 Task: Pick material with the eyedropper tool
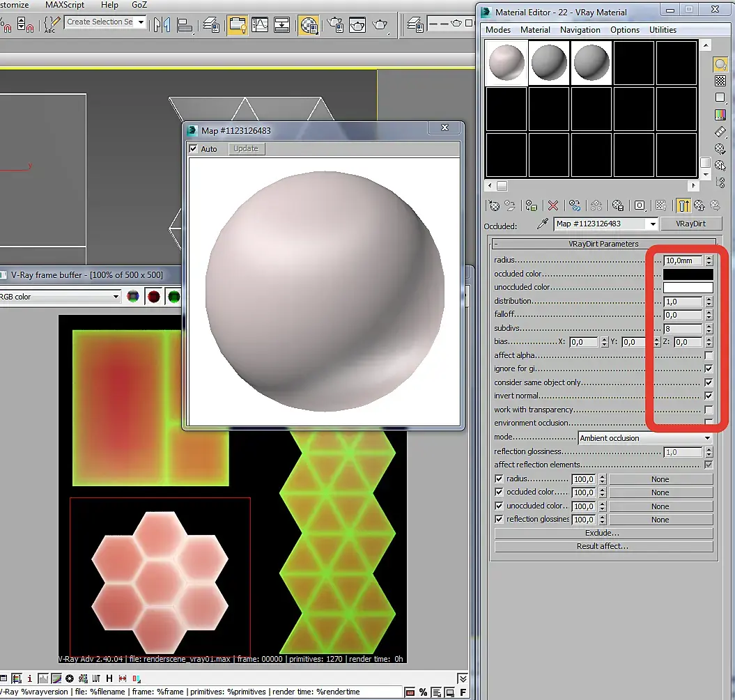(x=542, y=224)
